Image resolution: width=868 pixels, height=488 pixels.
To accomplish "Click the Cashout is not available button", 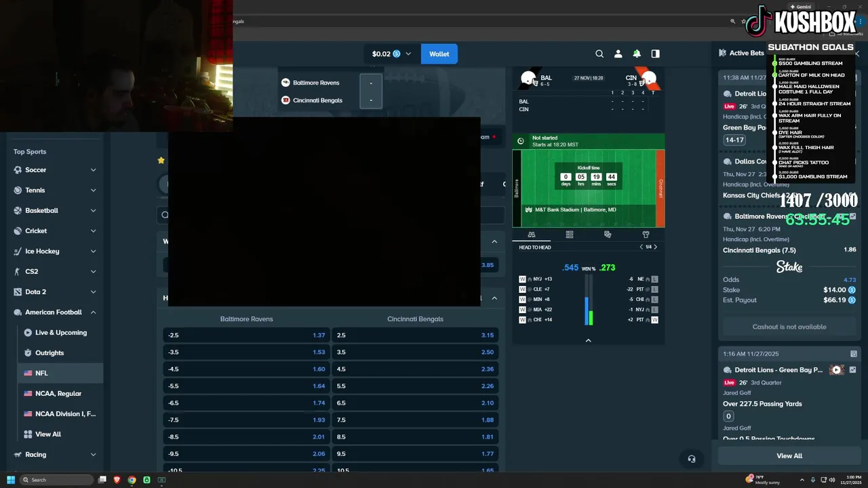I will (x=789, y=327).
